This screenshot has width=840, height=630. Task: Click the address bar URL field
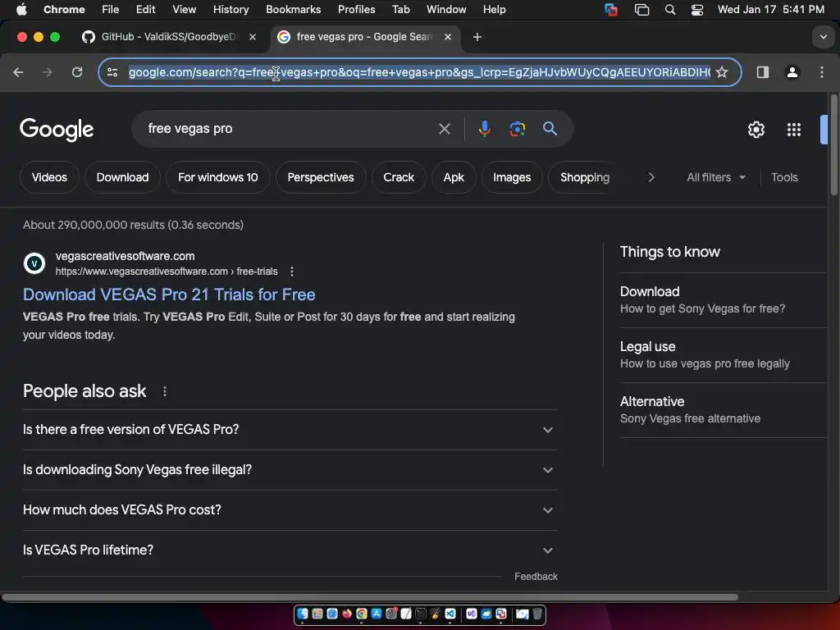click(419, 72)
